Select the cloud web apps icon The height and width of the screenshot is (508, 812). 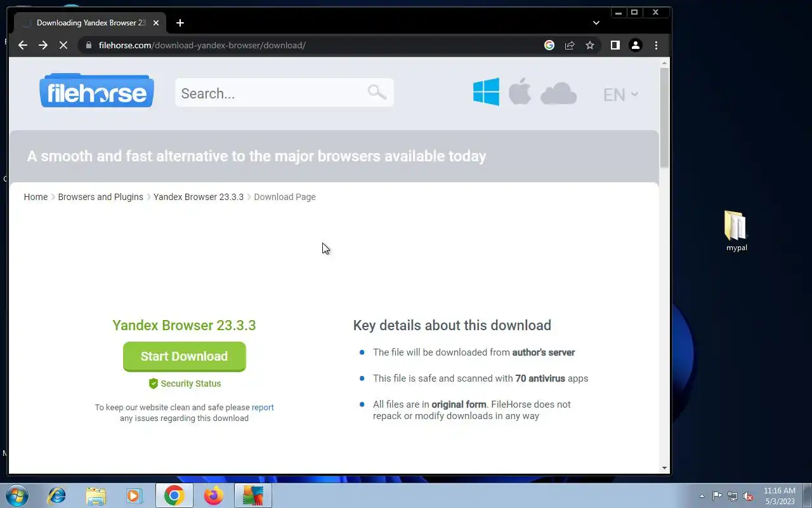[x=558, y=93]
